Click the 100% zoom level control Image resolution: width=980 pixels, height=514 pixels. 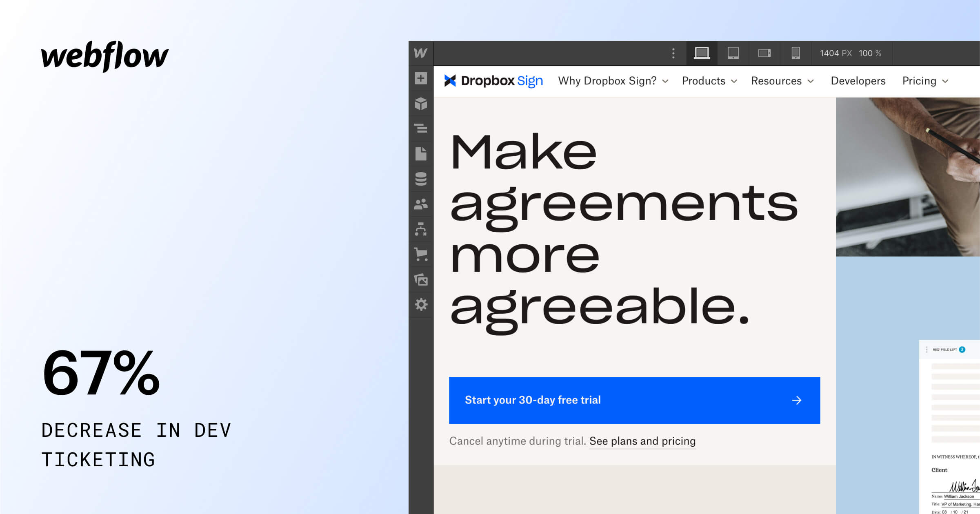[870, 53]
